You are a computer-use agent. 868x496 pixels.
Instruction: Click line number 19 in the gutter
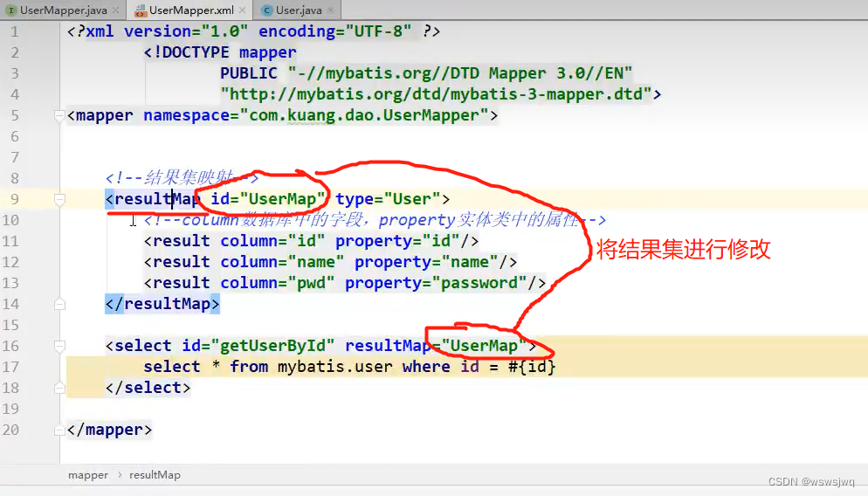pos(10,409)
